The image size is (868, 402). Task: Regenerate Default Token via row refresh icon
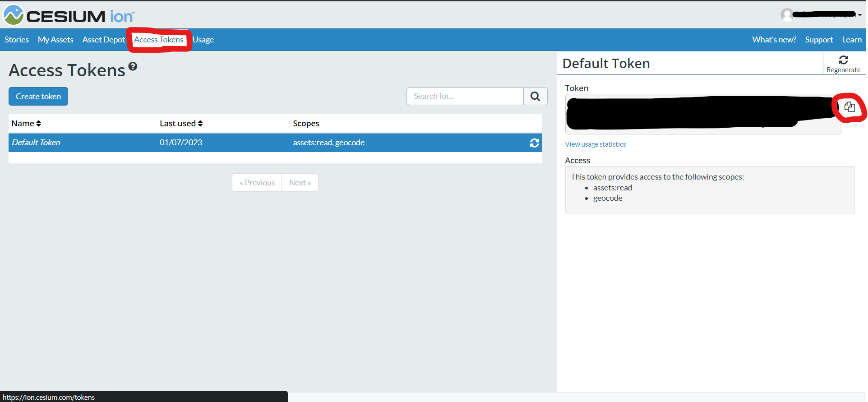pos(535,143)
